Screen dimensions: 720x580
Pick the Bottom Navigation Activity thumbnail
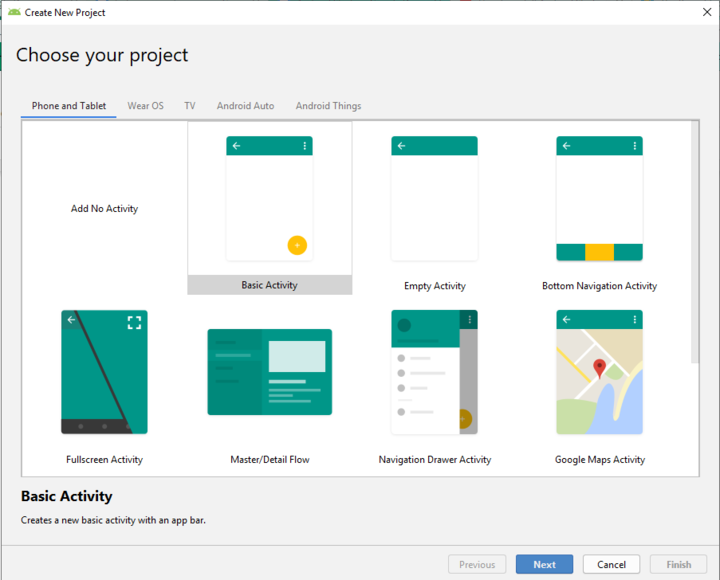(599, 198)
